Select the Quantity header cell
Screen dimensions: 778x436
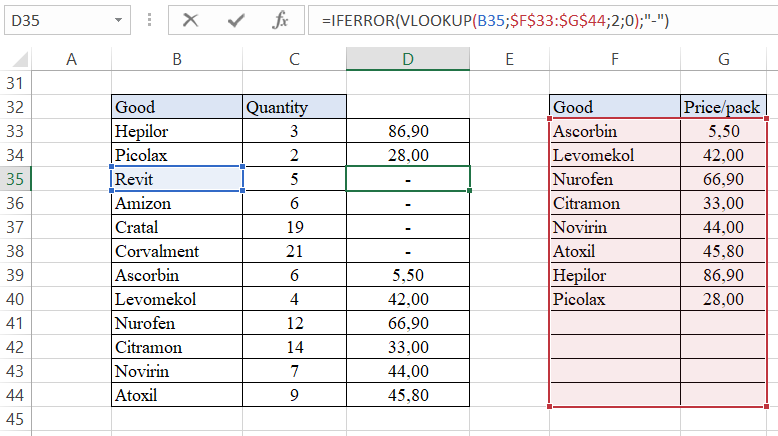point(294,107)
